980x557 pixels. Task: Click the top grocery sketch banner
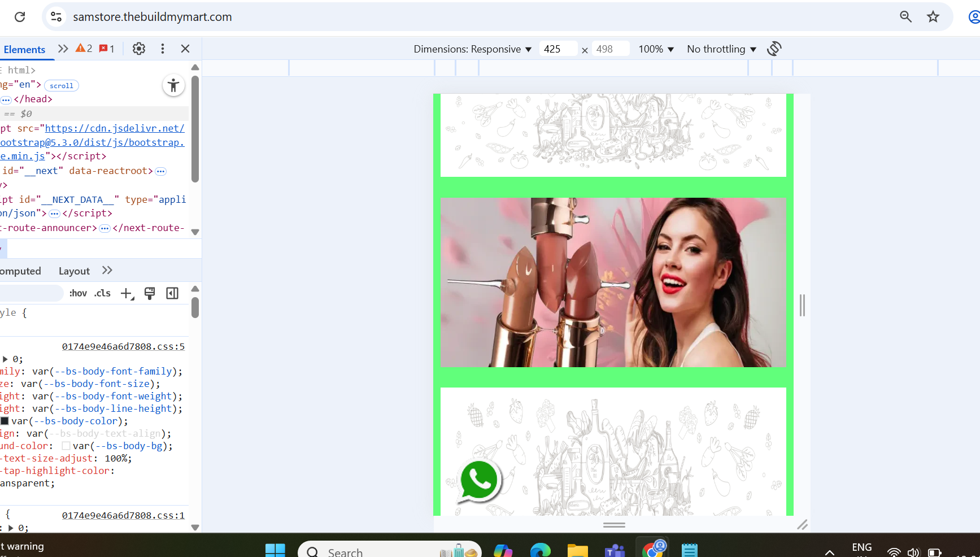coord(613,135)
